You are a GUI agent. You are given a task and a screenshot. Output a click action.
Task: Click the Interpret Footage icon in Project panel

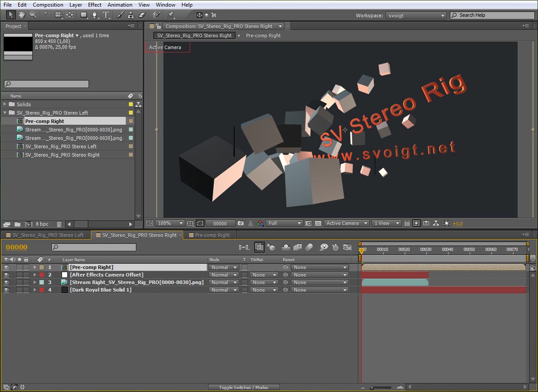click(7, 224)
